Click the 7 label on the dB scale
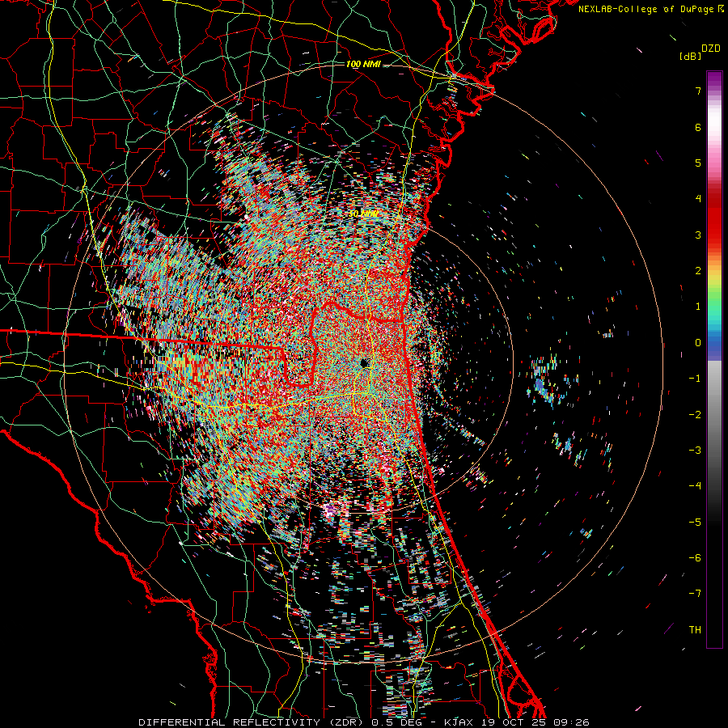The image size is (728, 728). [698, 91]
